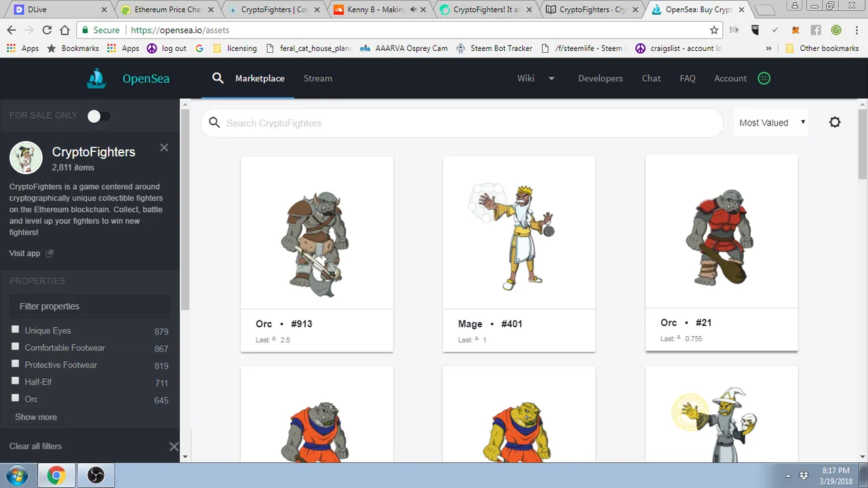This screenshot has height=488, width=868.
Task: Click the OpenSea brand name link
Action: 146,79
